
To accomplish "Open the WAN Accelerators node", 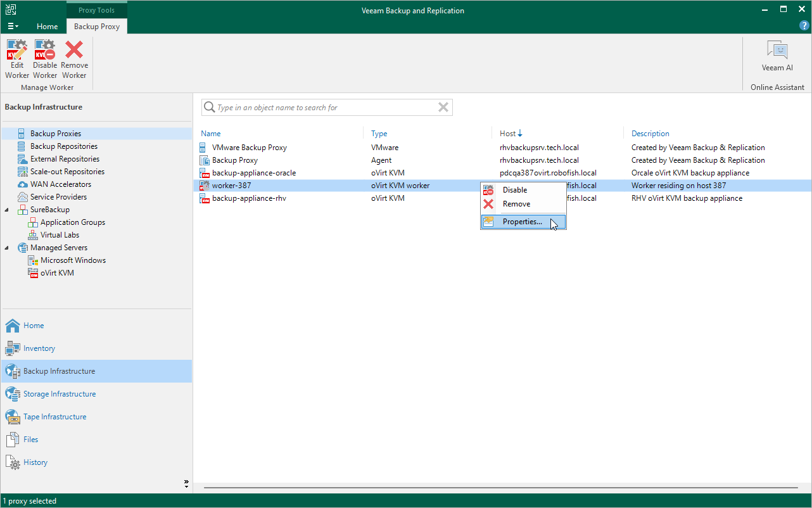I will tap(60, 184).
